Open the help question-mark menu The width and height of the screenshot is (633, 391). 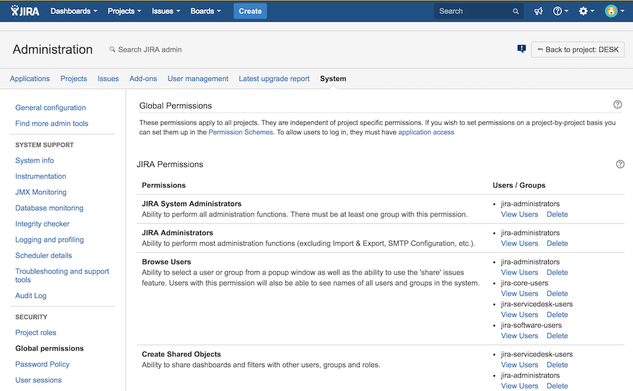pyautogui.click(x=560, y=11)
